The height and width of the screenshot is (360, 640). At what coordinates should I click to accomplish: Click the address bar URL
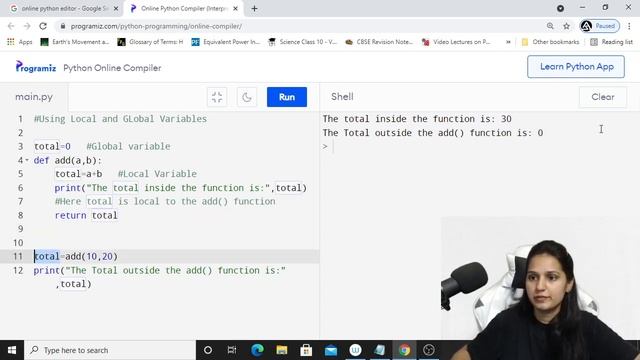click(156, 26)
